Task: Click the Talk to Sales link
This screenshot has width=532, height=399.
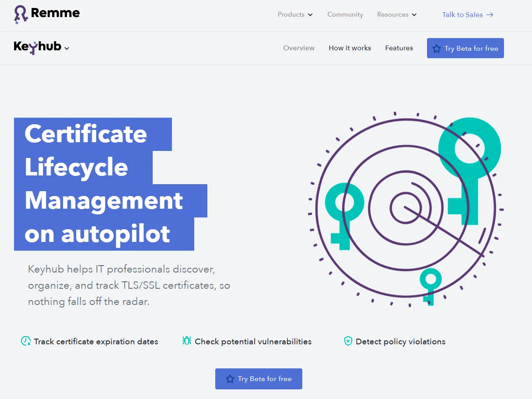Action: tap(468, 14)
